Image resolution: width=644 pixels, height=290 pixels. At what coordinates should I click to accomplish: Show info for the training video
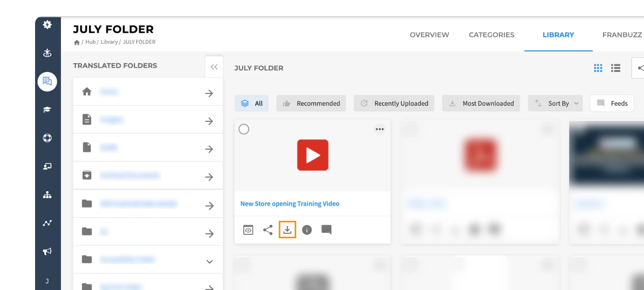point(307,230)
